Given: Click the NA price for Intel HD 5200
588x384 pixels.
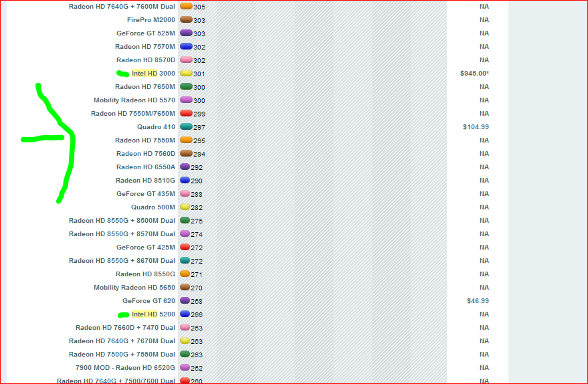Looking at the screenshot, I should pos(484,314).
